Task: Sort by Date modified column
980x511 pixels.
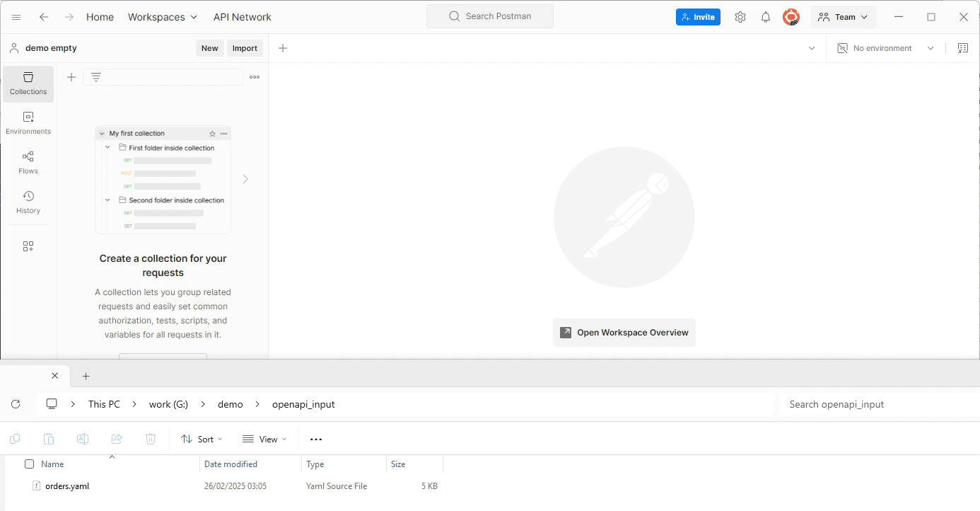Action: (231, 464)
